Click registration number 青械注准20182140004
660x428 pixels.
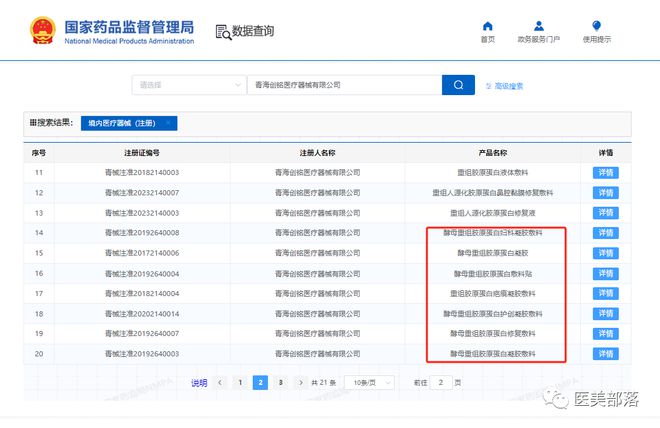[142, 293]
